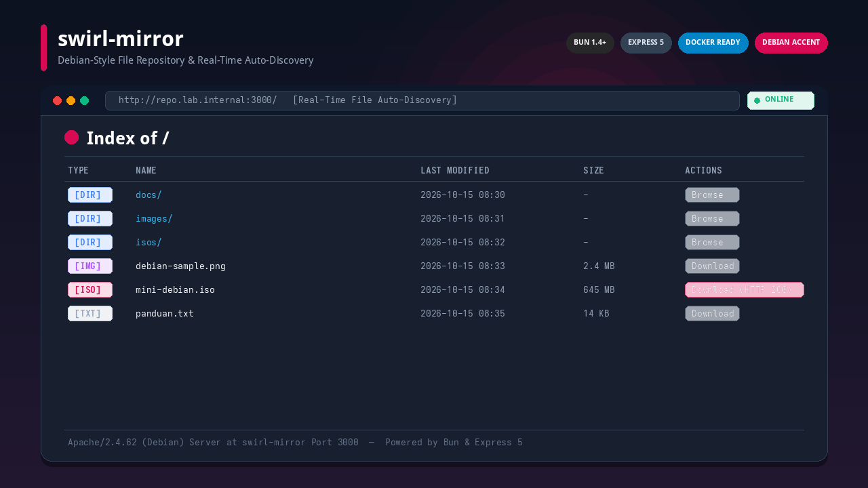The width and height of the screenshot is (868, 488).
Task: Click the BUN 1.4+ badge
Action: [590, 43]
